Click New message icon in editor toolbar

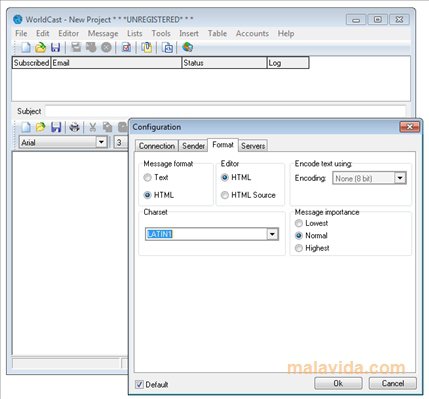pos(26,127)
